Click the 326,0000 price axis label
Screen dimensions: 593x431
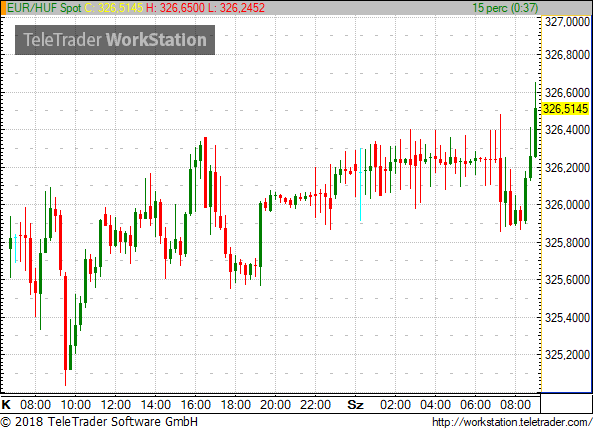click(x=567, y=205)
